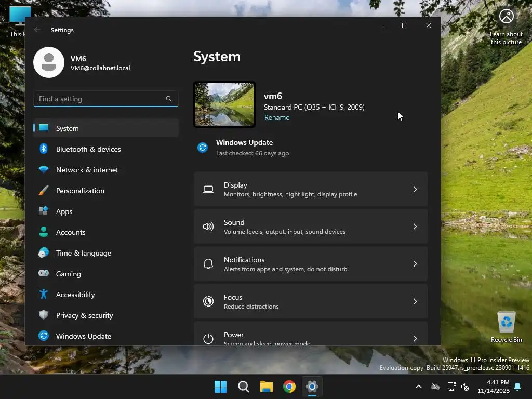Click the Notifications bell icon

point(208,264)
